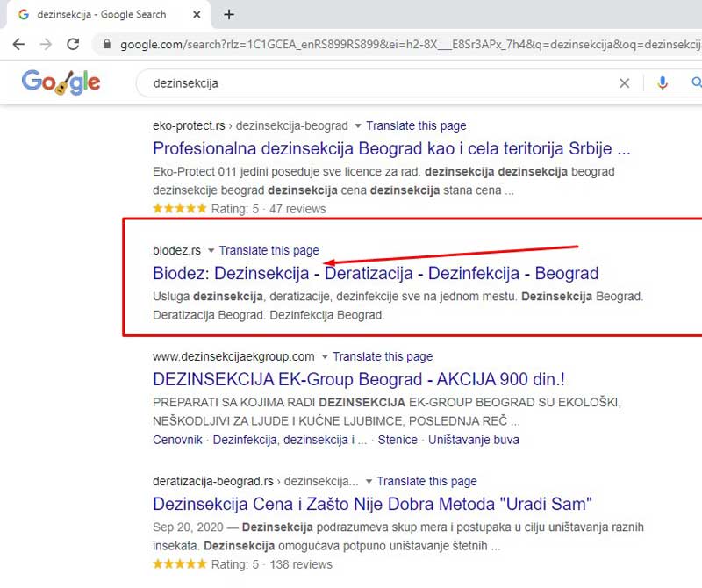The height and width of the screenshot is (588, 702).
Task: Open a new tab with plus icon
Action: tap(229, 15)
